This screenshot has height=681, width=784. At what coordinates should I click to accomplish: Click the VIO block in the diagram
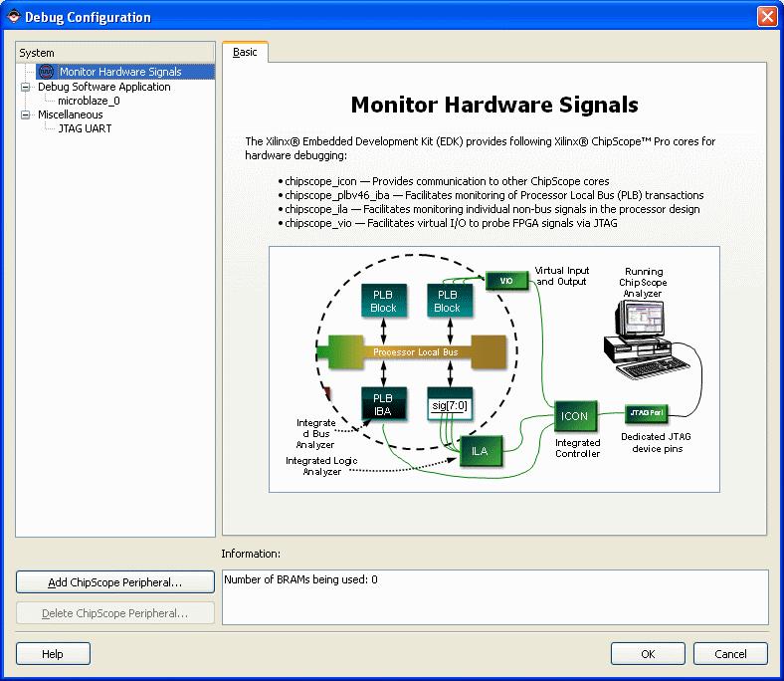[x=506, y=281]
